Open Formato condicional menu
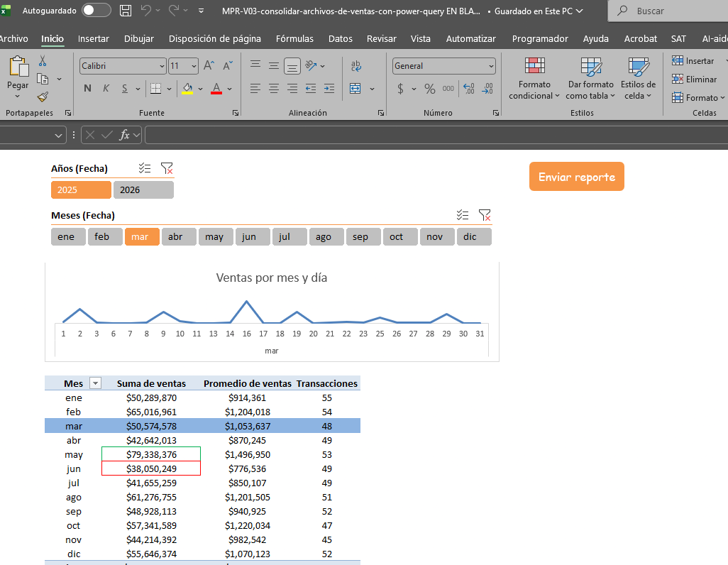 coord(534,78)
